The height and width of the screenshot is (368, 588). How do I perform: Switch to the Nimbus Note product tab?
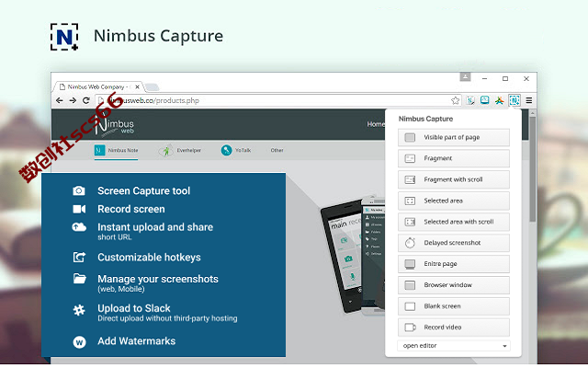[x=116, y=151]
